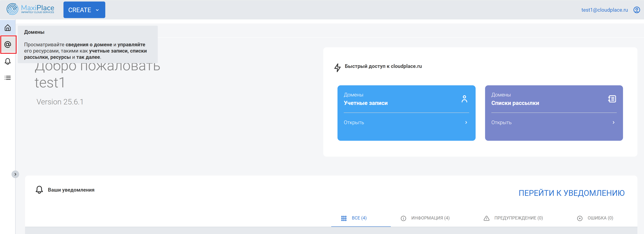Screen dimensions: 644x234
Task: Click the test1@cloudplace.ru account link
Action: point(604,10)
